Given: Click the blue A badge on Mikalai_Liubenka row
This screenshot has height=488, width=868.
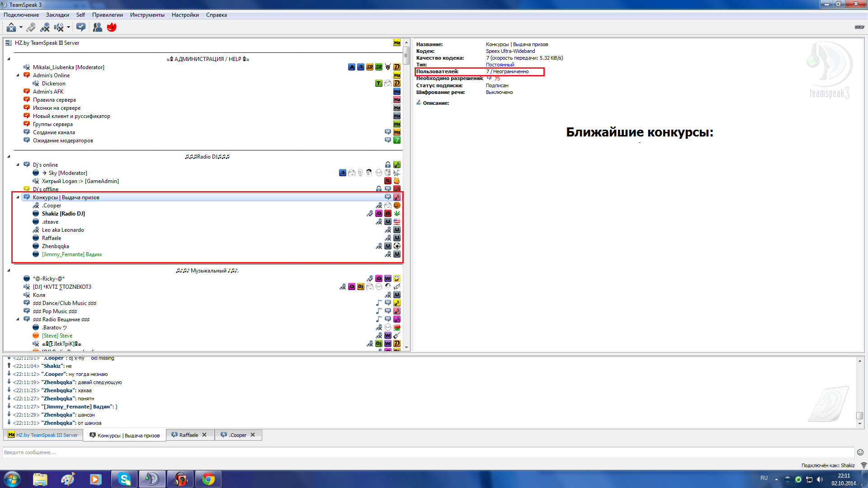Looking at the screenshot, I should click(x=352, y=67).
